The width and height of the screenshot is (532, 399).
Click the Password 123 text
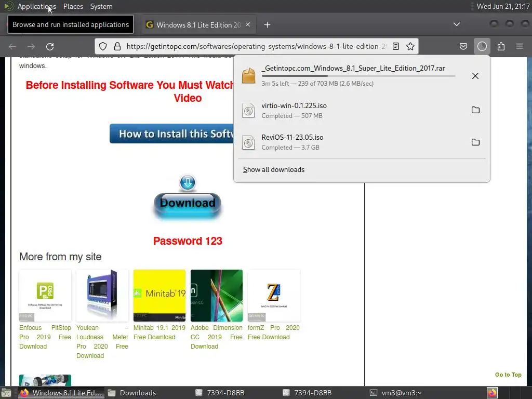pos(188,241)
